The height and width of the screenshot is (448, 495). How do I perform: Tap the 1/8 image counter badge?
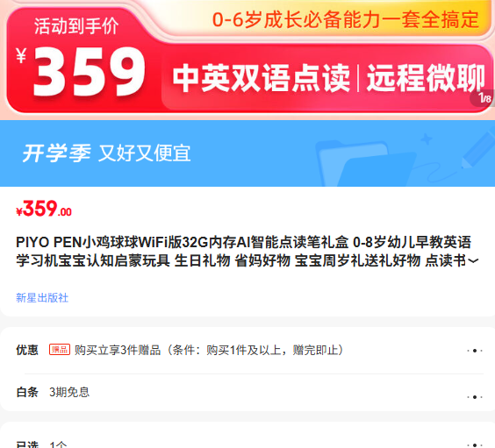point(483,98)
